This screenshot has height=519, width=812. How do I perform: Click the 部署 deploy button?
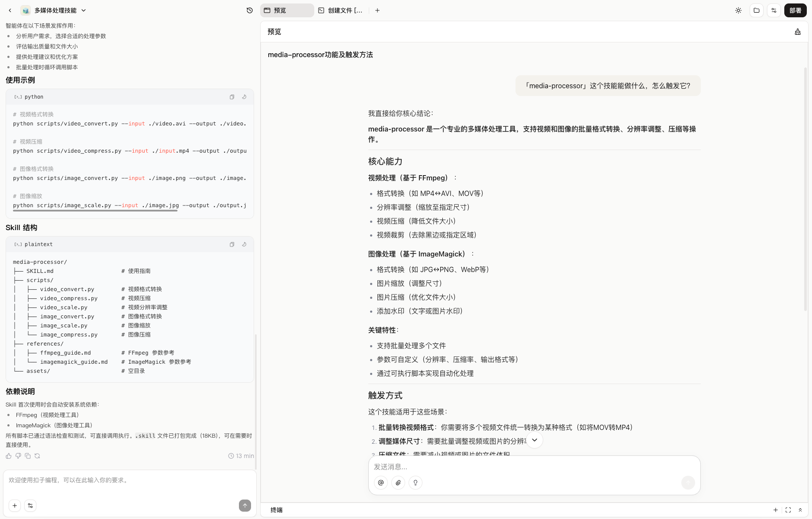tap(795, 10)
